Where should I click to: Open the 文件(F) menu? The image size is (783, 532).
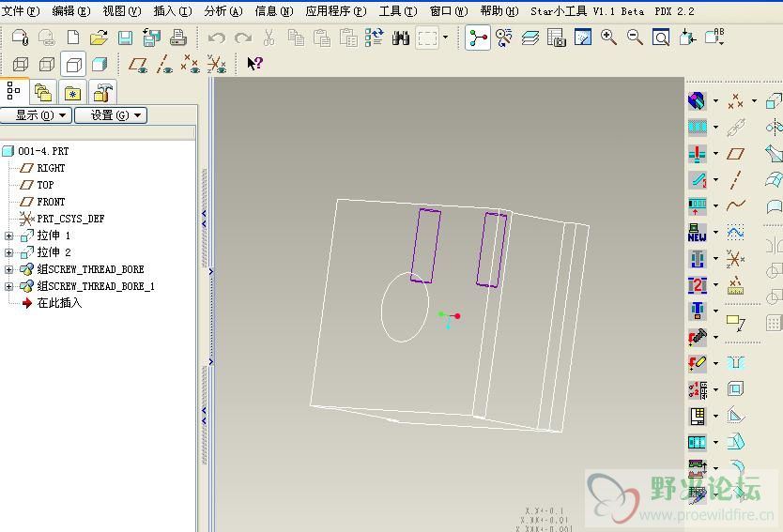pos(21,11)
